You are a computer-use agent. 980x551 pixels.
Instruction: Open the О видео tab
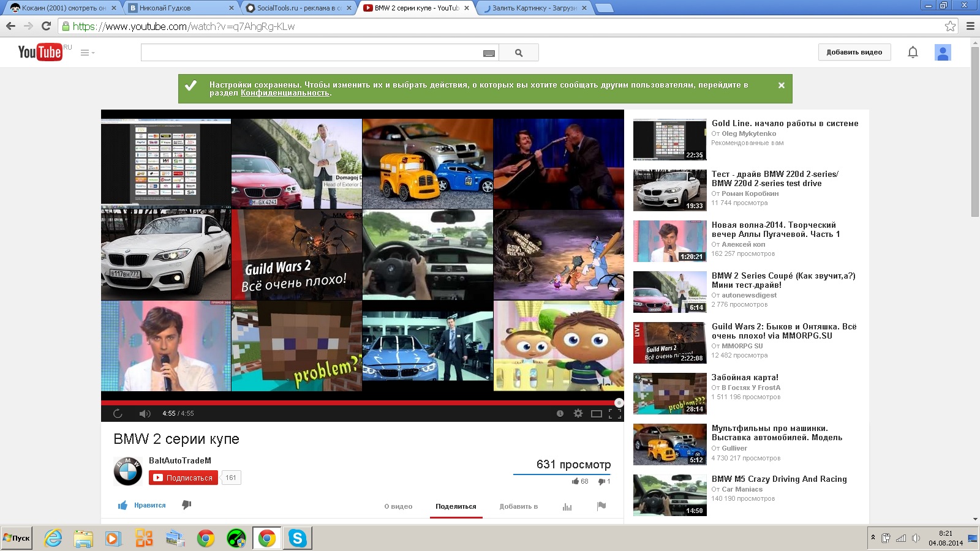pyautogui.click(x=398, y=506)
